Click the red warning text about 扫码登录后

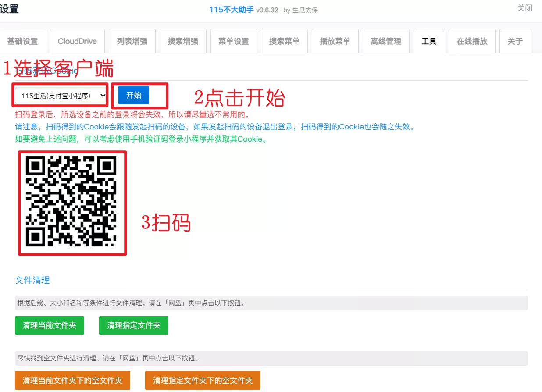pos(132,115)
